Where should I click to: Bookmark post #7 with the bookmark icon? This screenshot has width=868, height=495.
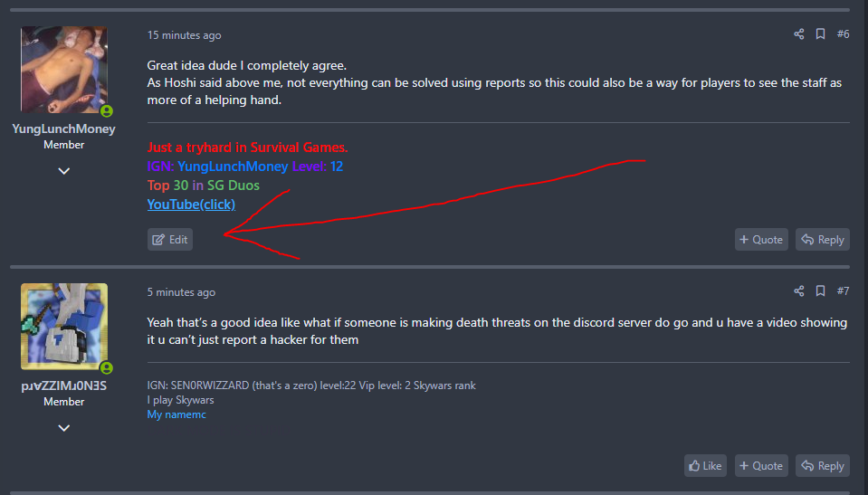[820, 291]
